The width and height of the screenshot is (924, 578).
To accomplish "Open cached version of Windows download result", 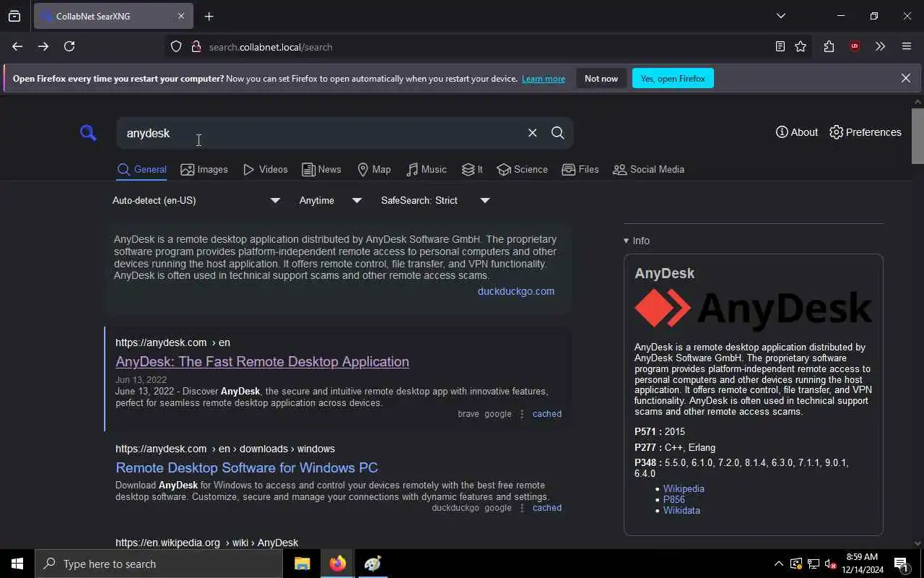I will (546, 508).
